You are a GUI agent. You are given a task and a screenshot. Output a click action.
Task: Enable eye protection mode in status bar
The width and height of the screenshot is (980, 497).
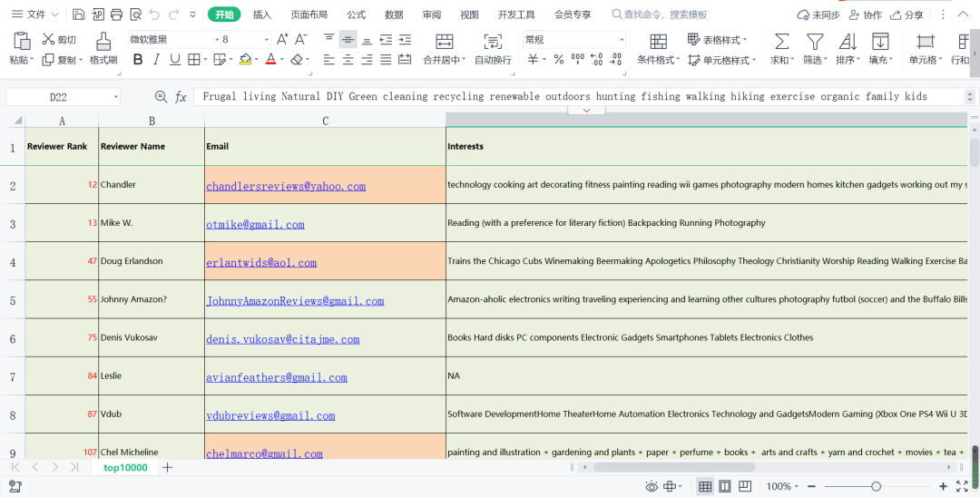[x=651, y=487]
